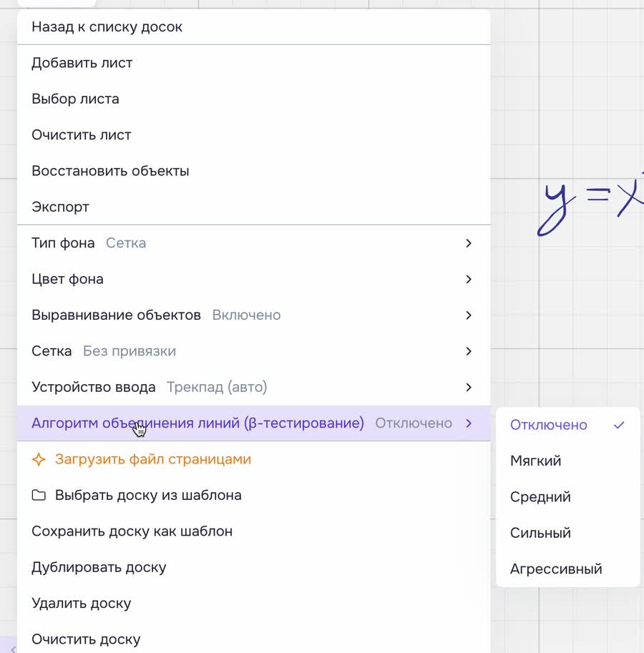Select Мягкий merging option

(x=567, y=461)
